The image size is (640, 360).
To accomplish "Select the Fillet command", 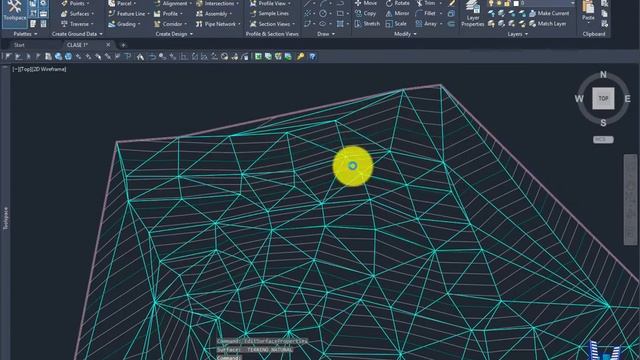I will point(426,13).
